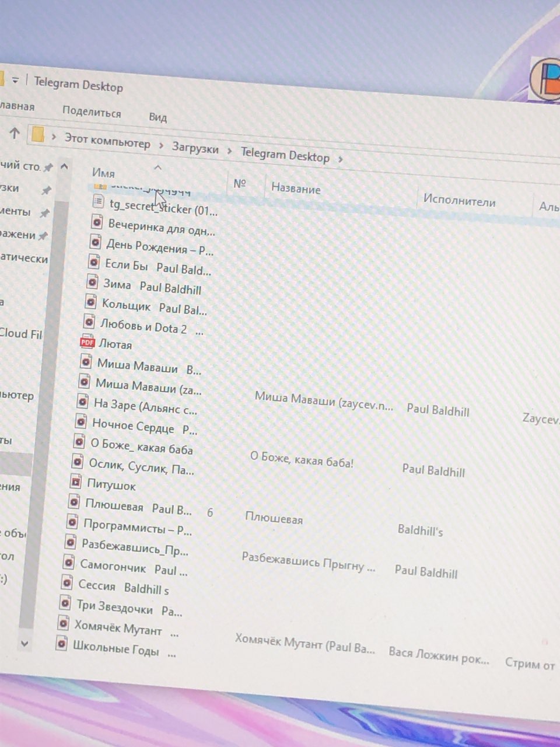560x747 pixels.
Task: Click title cell Хомячёк Мутант (Paul Ba...
Action: click(304, 644)
